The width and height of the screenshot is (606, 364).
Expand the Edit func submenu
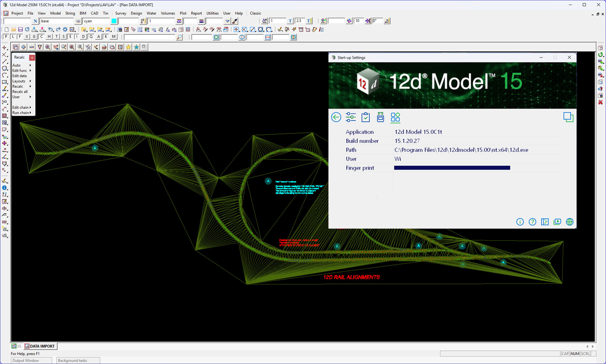point(22,70)
